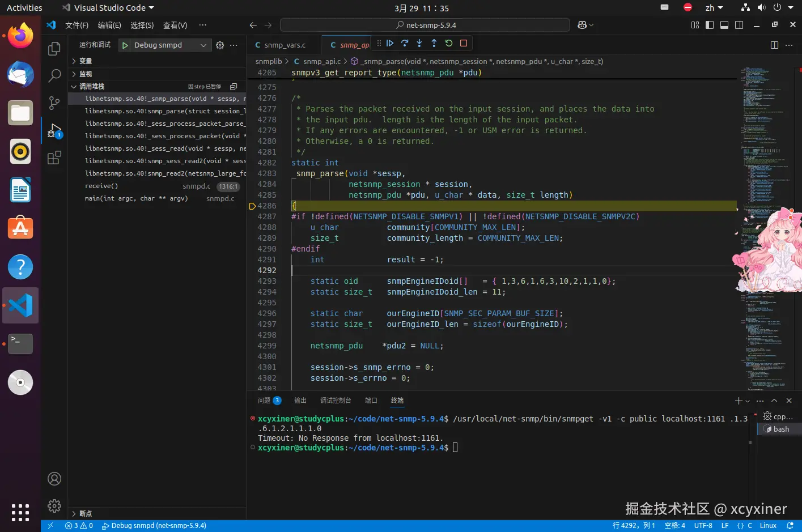Screen dimensions: 802x532
Task: Open launch.json via the gear icon
Action: click(220, 45)
